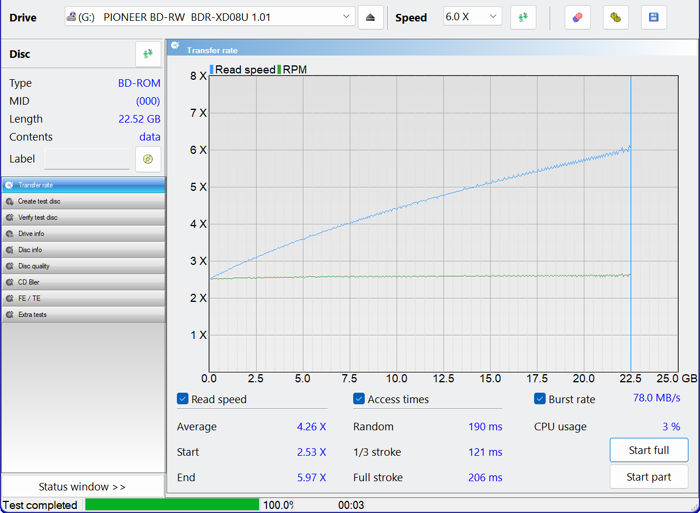700x513 pixels.
Task: Click the copy icon in the top toolbar
Action: point(616,17)
